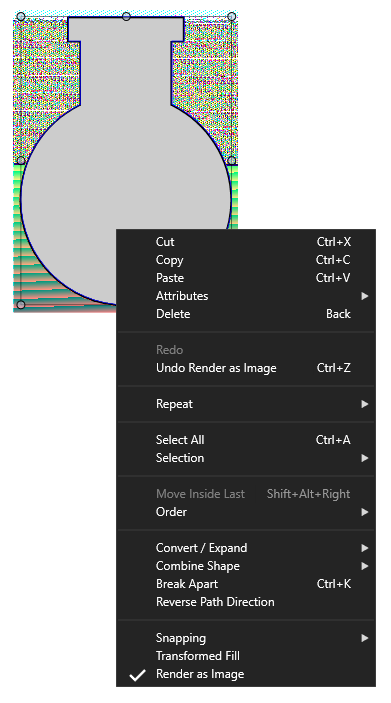This screenshot has height=703, width=391.
Task: Click the top-center selection handle
Action: coord(126,17)
